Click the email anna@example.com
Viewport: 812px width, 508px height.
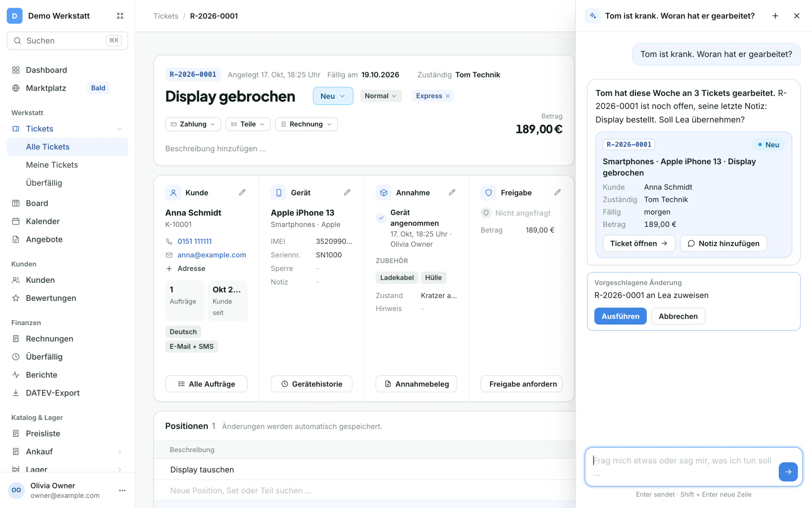212,255
